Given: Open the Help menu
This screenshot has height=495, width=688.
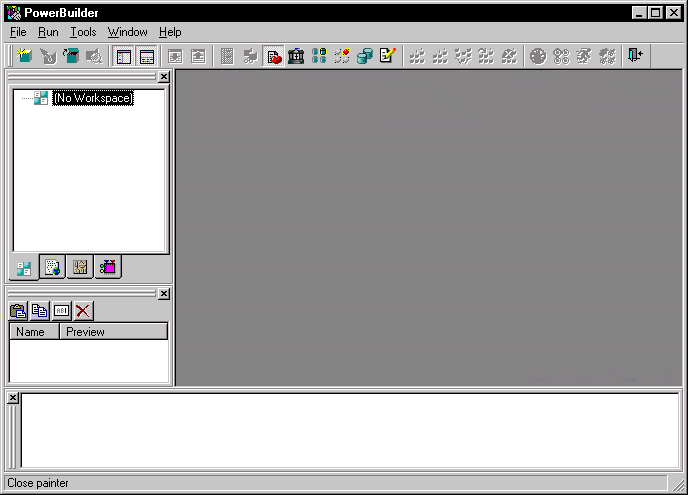Looking at the screenshot, I should 170,32.
